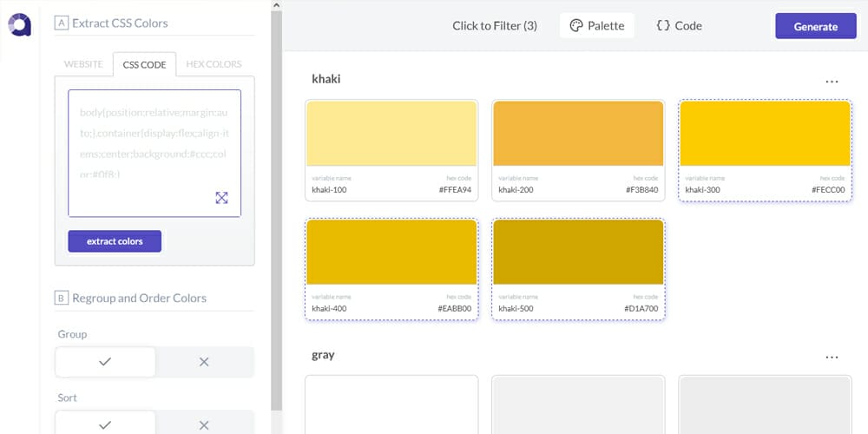Viewport: 868px width, 434px height.
Task: Click the variable name khaki-400
Action: 329,308
